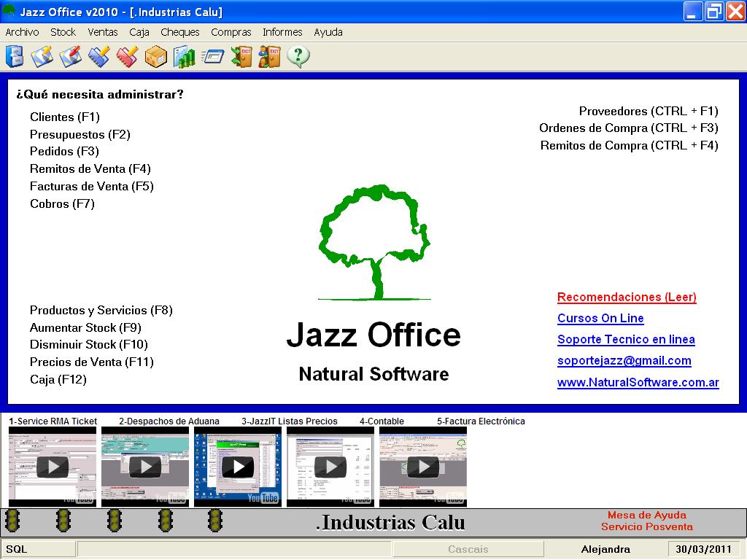Click the Alejandra user in status bar
The image size is (747, 560).
(605, 549)
